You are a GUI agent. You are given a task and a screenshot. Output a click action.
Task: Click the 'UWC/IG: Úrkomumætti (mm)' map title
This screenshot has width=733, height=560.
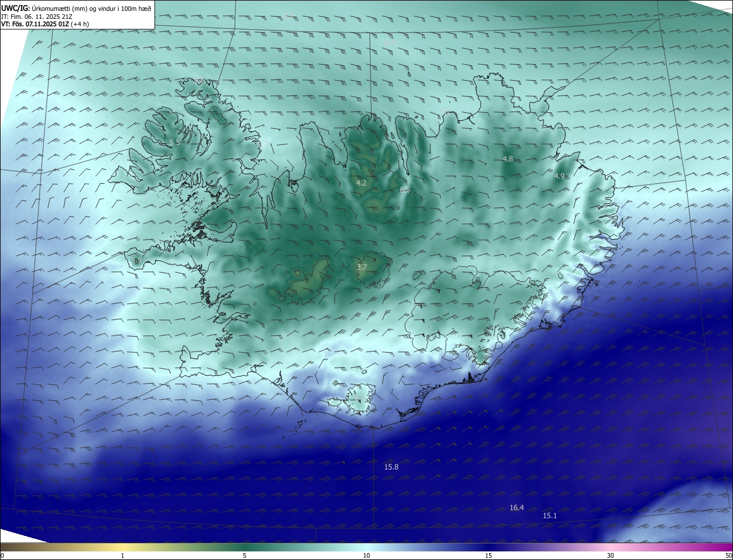[77, 8]
